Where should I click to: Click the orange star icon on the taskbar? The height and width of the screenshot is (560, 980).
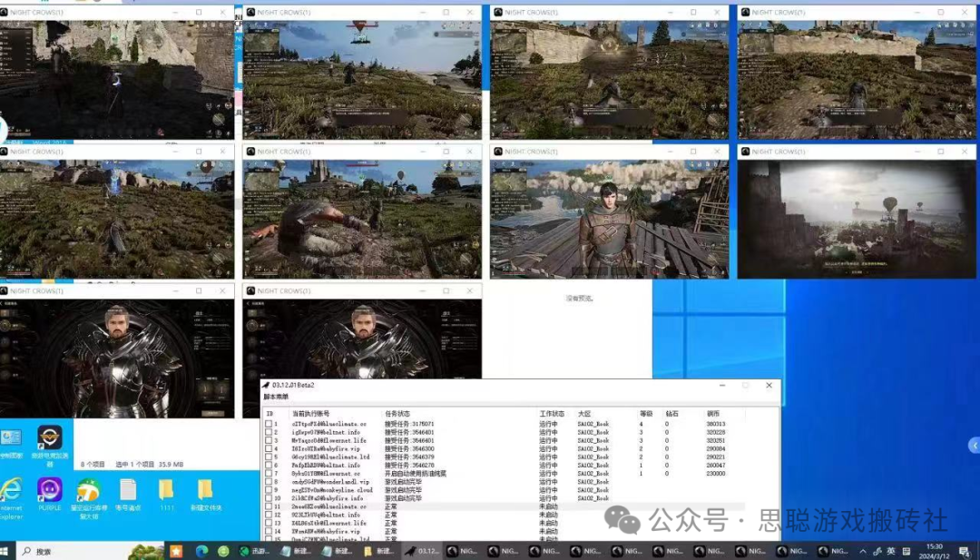click(x=176, y=551)
